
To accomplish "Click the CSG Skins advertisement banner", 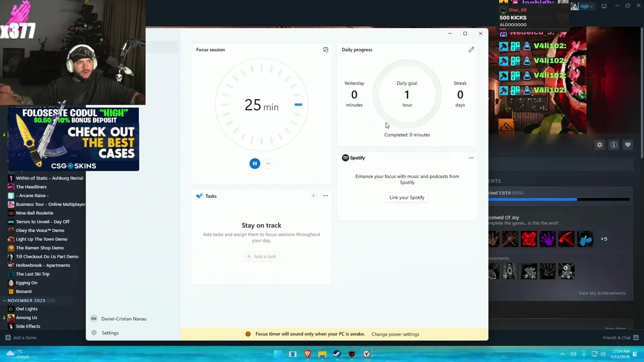I will point(73,139).
